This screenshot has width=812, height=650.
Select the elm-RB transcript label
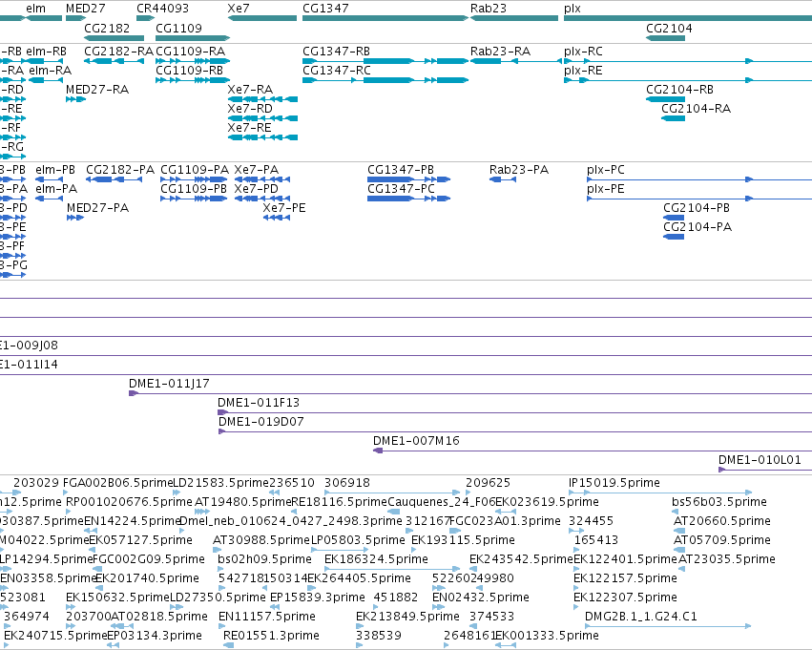point(46,52)
